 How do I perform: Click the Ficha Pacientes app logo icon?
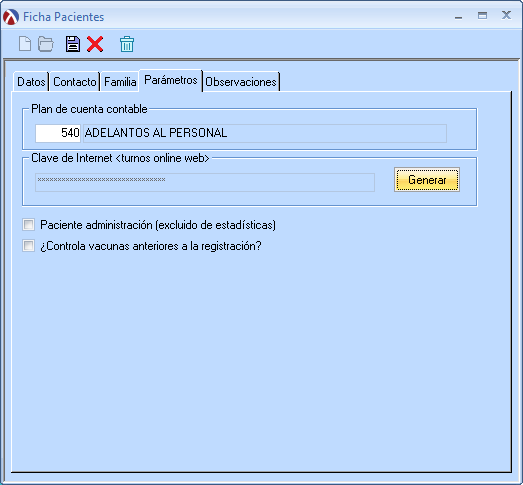tap(11, 17)
